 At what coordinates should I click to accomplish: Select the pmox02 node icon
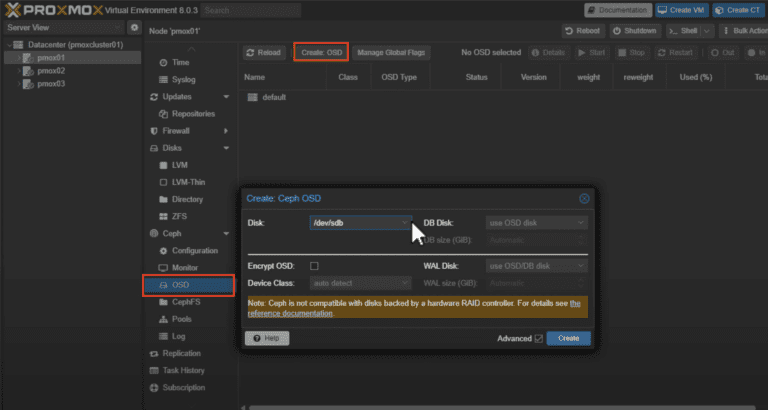click(28, 71)
